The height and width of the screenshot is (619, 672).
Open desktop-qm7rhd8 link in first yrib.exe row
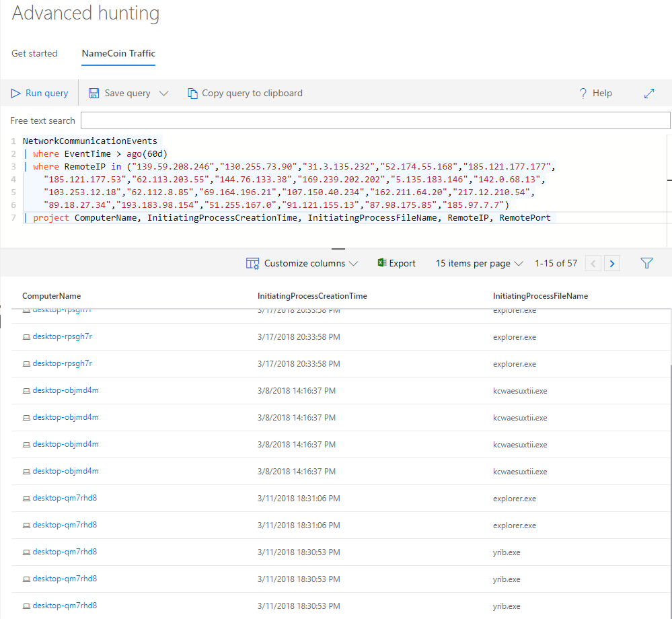coord(65,552)
